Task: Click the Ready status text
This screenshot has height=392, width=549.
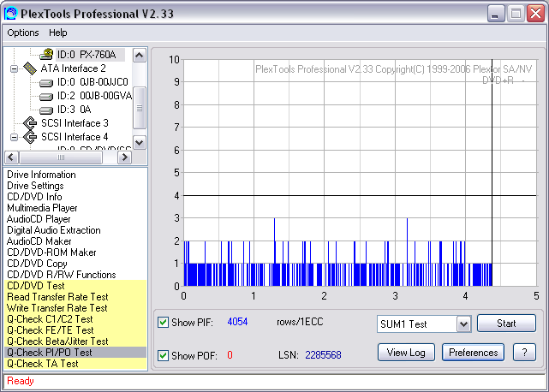Action: (x=21, y=381)
